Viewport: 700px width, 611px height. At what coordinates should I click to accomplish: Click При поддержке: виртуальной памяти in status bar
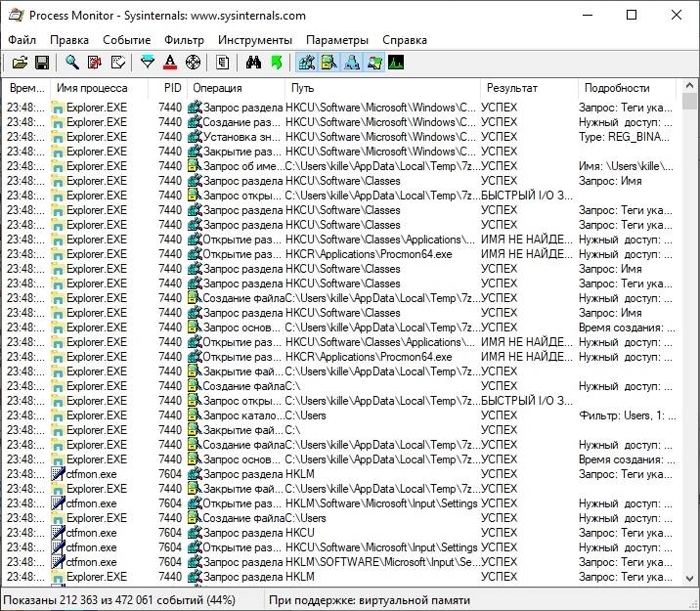pyautogui.click(x=370, y=600)
